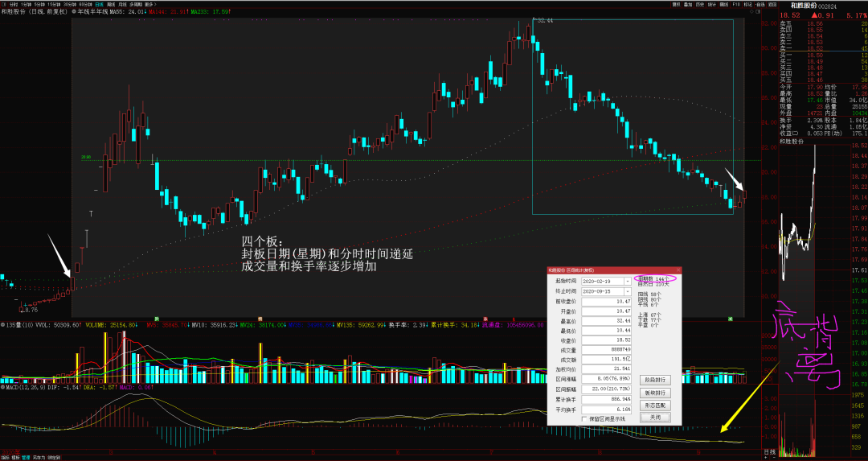868x461 pixels.
Task: Click the 135量(10) volume indicator label
Action: pyautogui.click(x=21, y=325)
